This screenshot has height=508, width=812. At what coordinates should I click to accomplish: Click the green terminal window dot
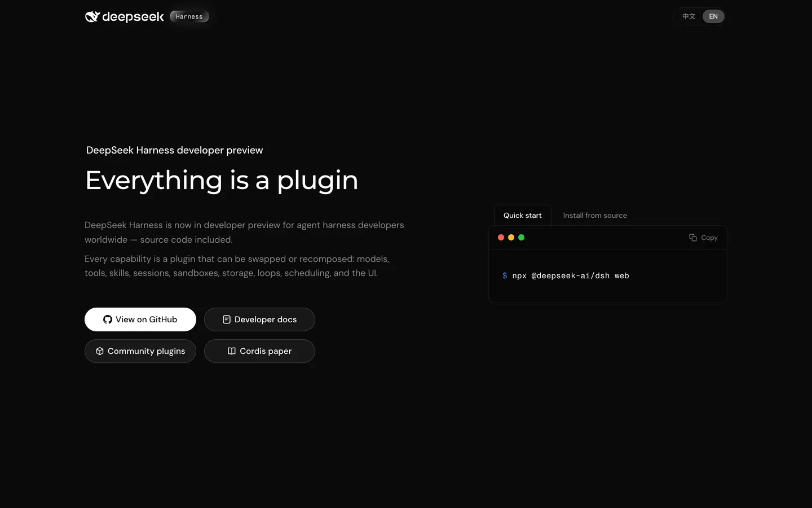521,238
